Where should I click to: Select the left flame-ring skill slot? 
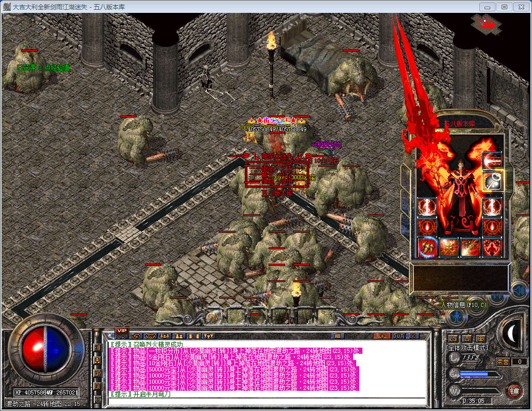point(427,227)
